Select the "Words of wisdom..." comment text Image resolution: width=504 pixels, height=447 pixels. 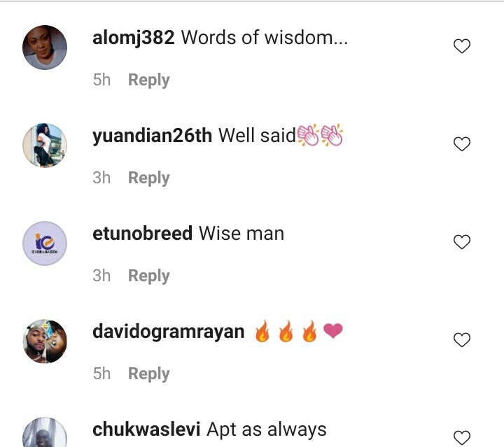click(x=265, y=38)
